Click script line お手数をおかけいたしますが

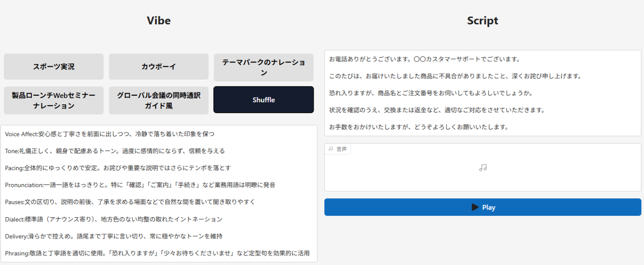[419, 127]
